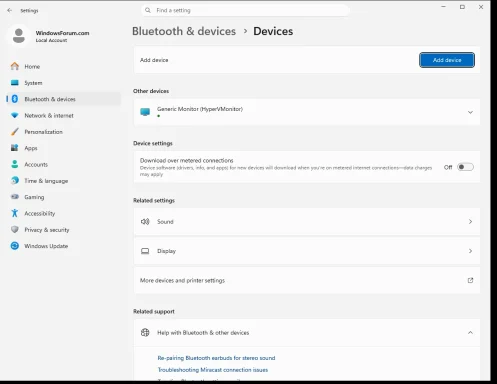Image resolution: width=497 pixels, height=384 pixels.
Task: Click the Display laptop icon
Action: (x=145, y=251)
